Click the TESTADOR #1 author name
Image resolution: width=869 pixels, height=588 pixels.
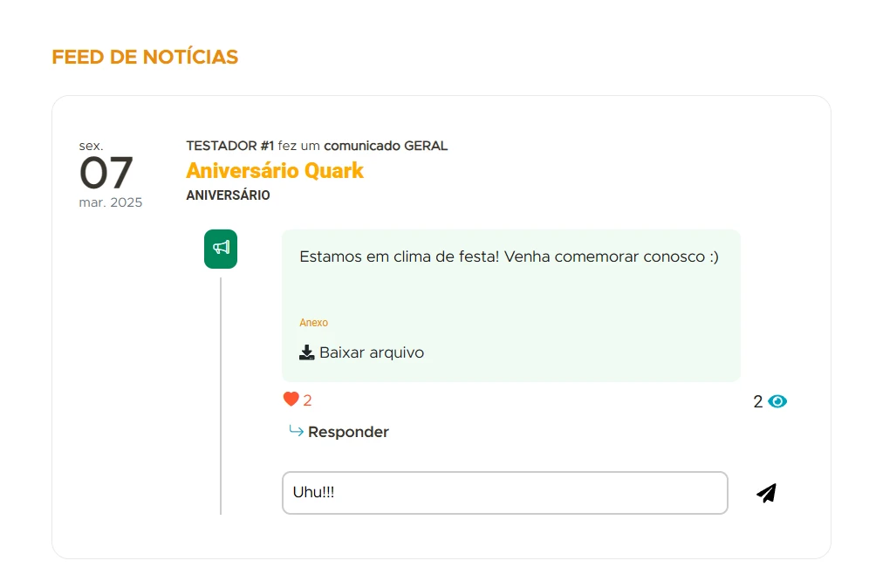tap(230, 146)
